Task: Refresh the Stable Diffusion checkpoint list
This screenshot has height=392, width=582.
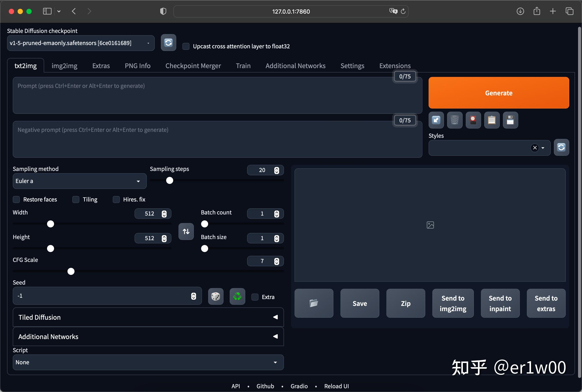Action: point(168,43)
